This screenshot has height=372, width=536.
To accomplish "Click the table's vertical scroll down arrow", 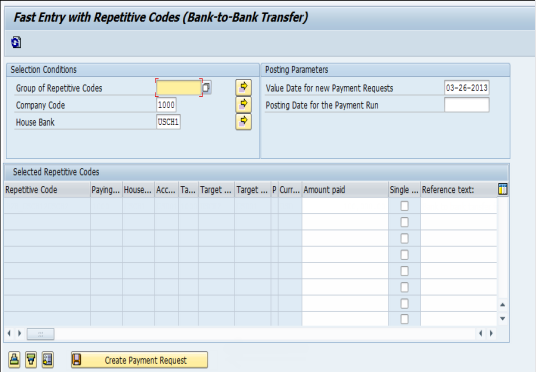I will coord(502,319).
